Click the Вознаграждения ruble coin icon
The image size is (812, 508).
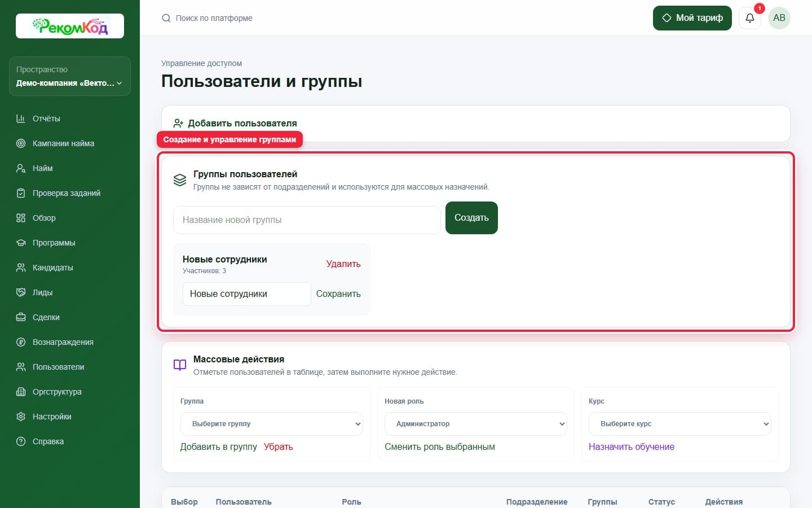pyautogui.click(x=21, y=342)
